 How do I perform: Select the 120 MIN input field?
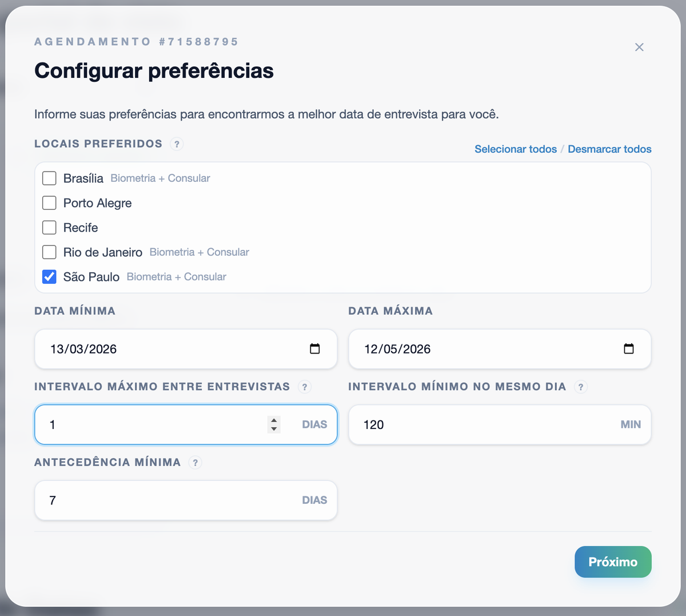[457, 424]
